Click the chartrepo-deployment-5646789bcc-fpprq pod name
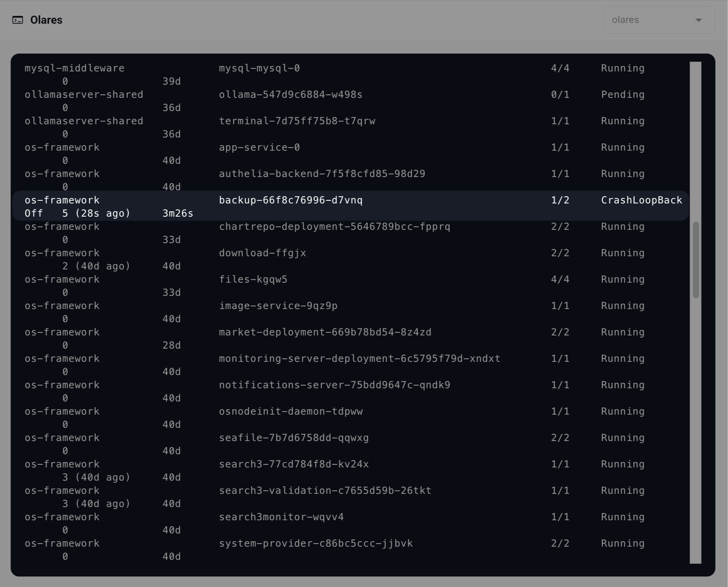Image resolution: width=728 pixels, height=587 pixels. [334, 226]
